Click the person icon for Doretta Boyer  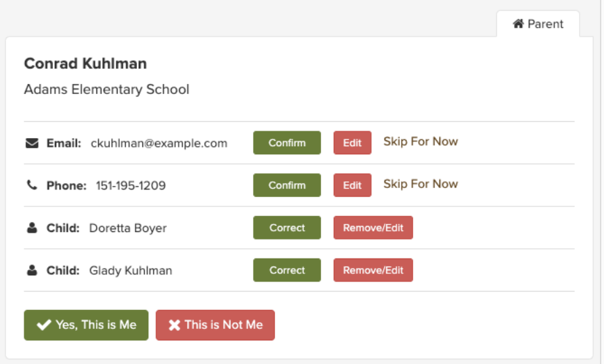point(32,228)
